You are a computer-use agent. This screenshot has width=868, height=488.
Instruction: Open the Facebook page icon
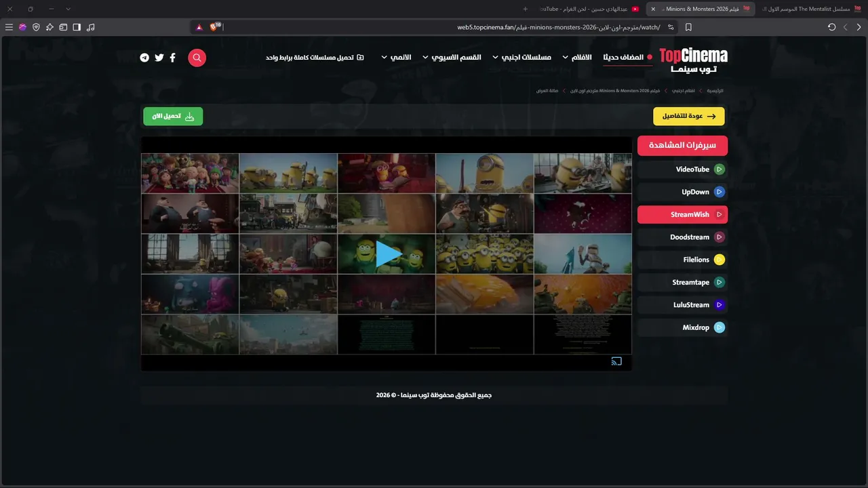[173, 58]
